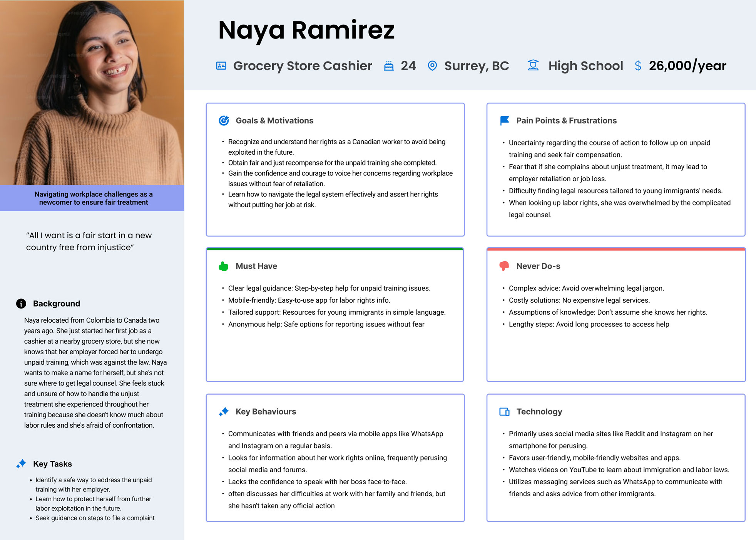
Task: Click the target icon next to Goals & Motivations
Action: tap(224, 120)
